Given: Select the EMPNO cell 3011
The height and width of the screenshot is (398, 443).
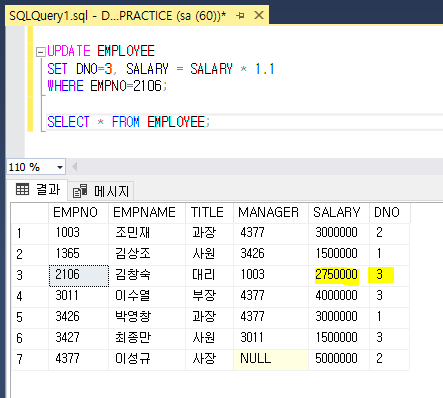Looking at the screenshot, I should (78, 296).
